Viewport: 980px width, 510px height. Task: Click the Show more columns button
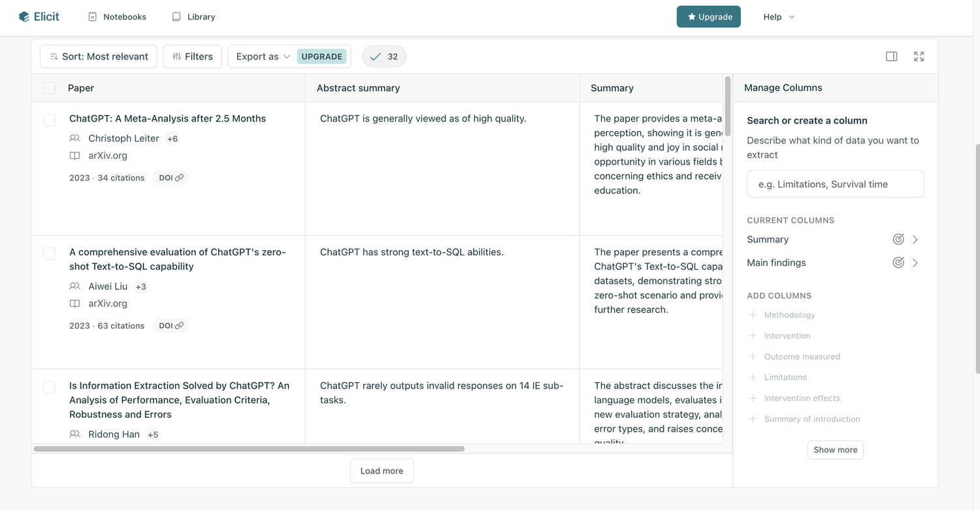pos(835,450)
